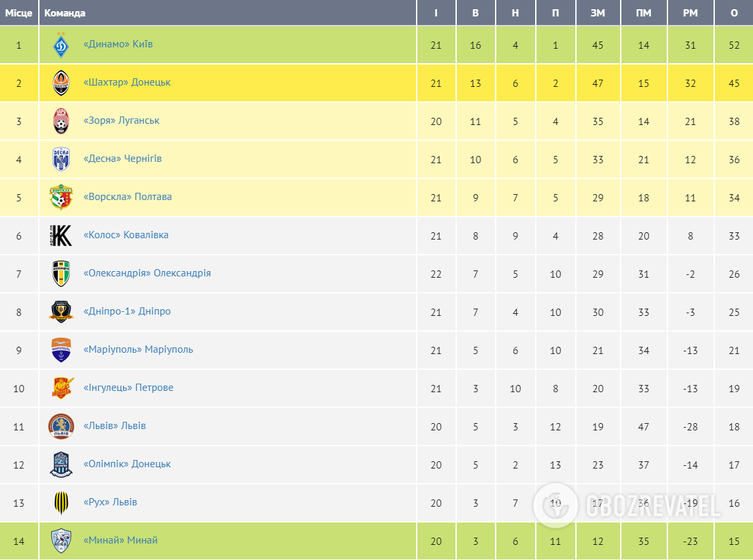753x560 pixels.
Task: Click the О points column header
Action: (734, 13)
